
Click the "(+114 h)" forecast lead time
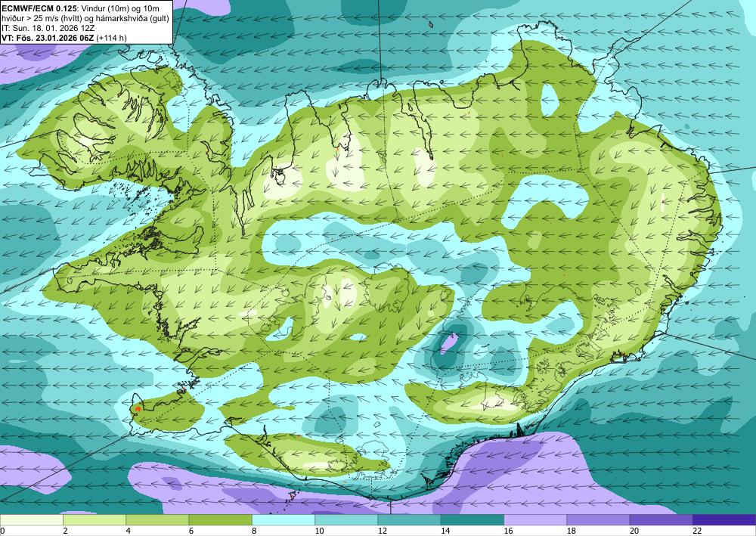[111, 38]
